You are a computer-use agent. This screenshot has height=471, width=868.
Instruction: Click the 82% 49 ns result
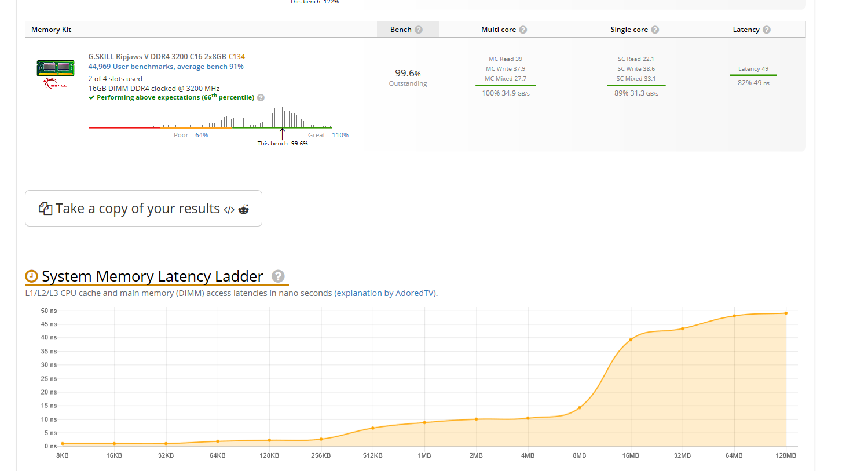753,83
